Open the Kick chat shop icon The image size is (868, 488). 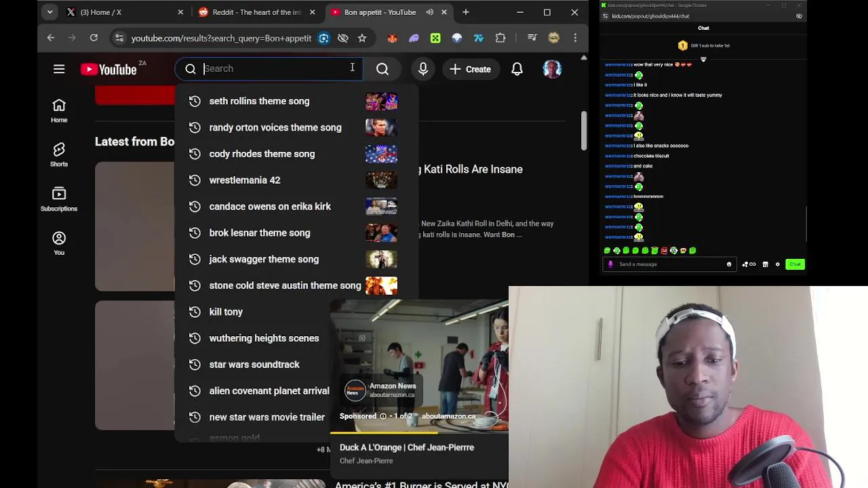766,264
